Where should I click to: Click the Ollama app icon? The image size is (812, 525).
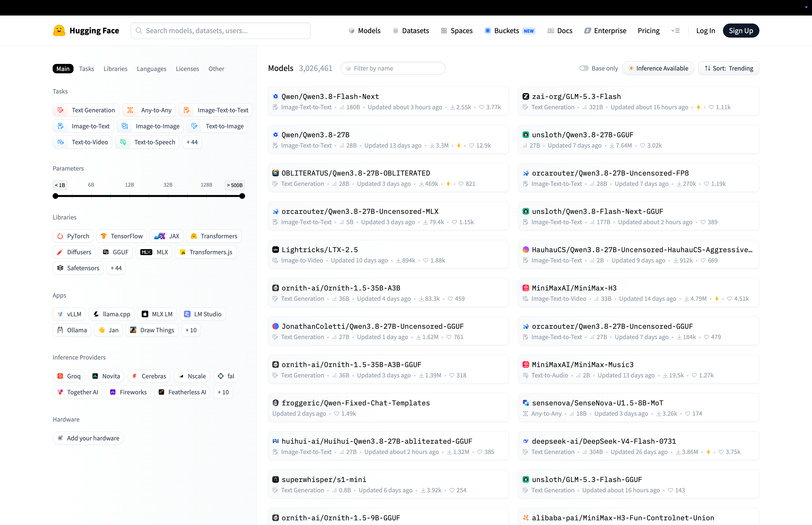60,330
